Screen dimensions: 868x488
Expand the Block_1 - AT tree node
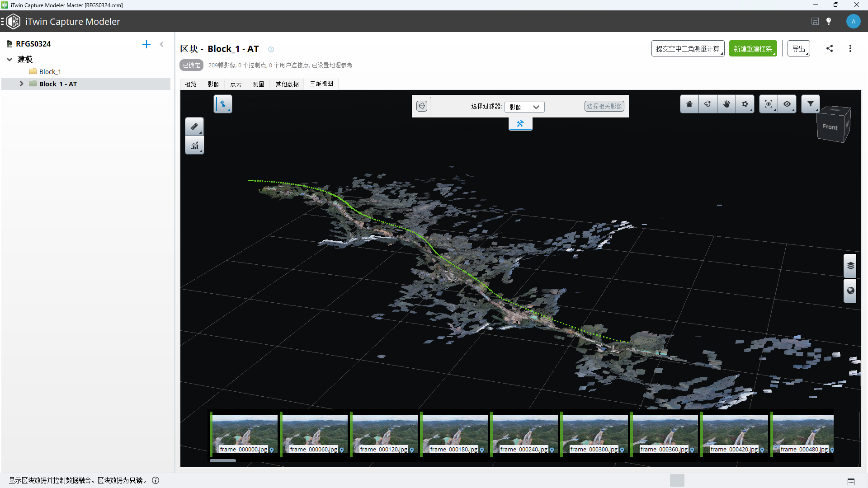pyautogui.click(x=21, y=84)
